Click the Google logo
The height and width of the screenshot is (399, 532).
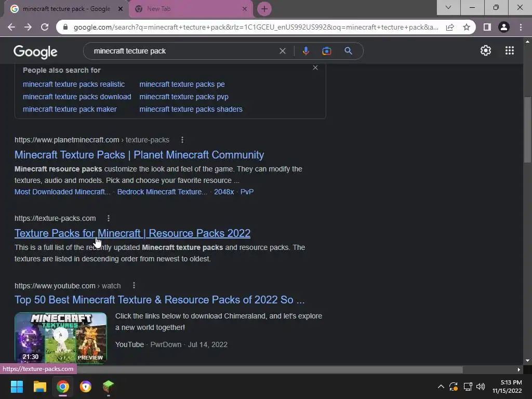[35, 51]
